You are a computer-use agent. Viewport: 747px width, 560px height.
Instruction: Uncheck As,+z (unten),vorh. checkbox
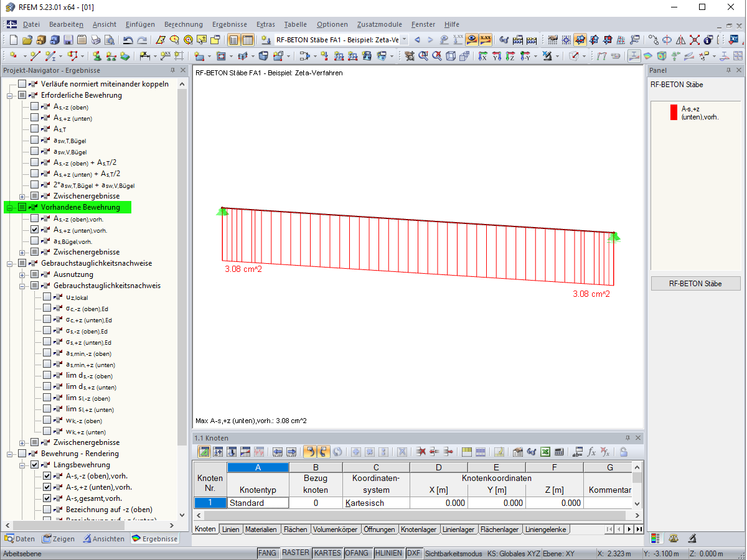35,230
